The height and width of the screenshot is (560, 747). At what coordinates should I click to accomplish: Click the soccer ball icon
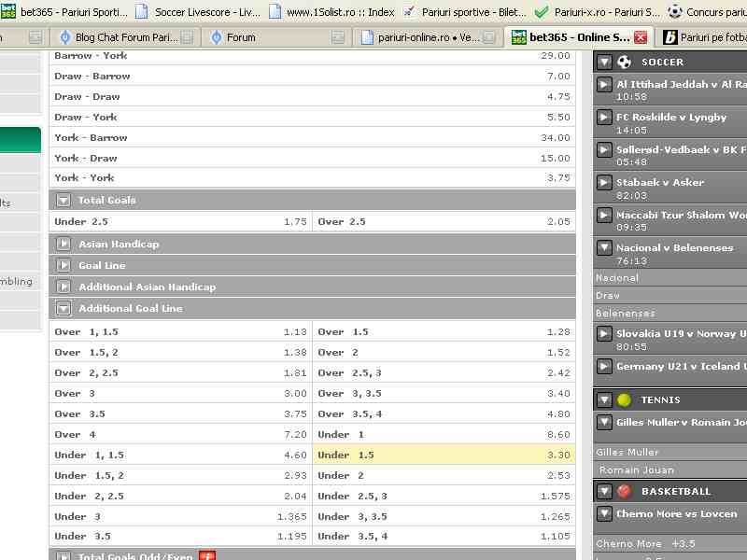[624, 62]
